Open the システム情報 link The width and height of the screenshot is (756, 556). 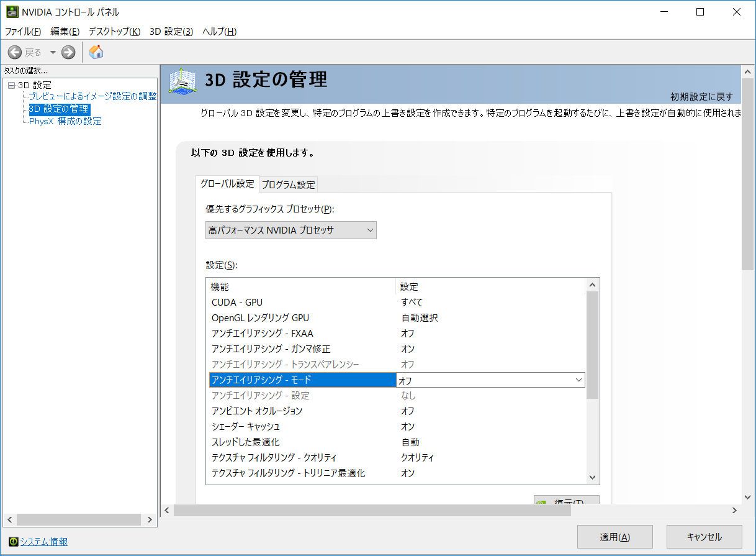44,542
